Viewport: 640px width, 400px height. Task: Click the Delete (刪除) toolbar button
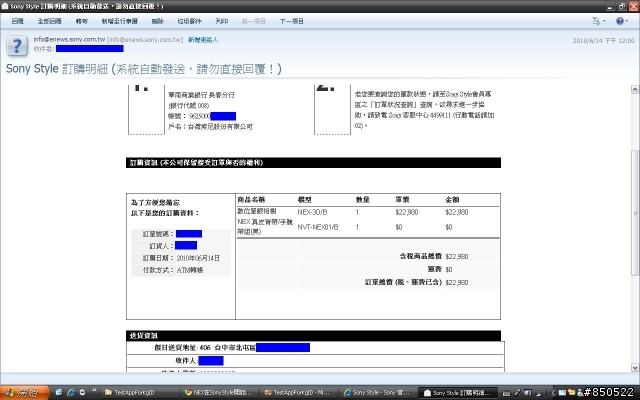click(158, 21)
